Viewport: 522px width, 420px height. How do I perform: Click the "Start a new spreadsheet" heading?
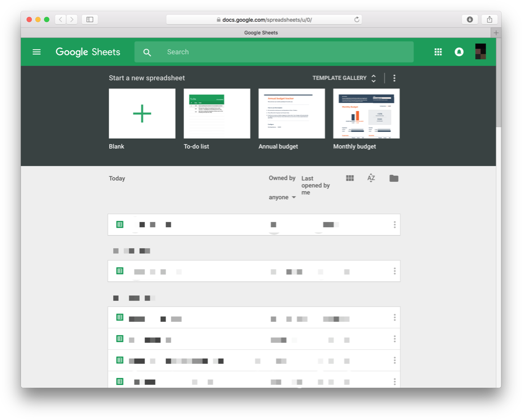(147, 78)
